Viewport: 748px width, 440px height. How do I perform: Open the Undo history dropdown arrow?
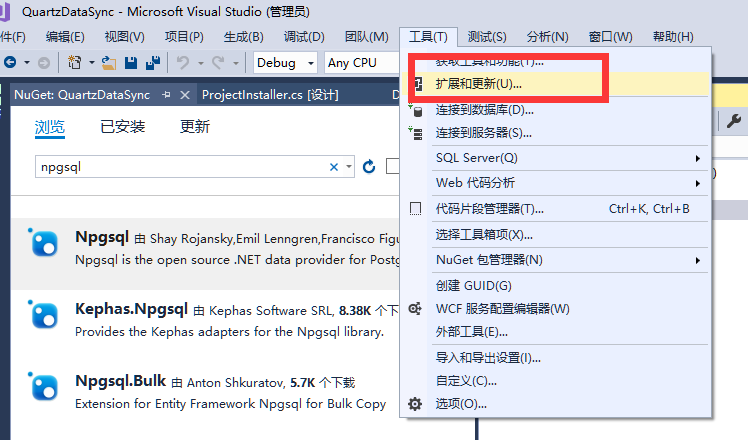tap(201, 63)
